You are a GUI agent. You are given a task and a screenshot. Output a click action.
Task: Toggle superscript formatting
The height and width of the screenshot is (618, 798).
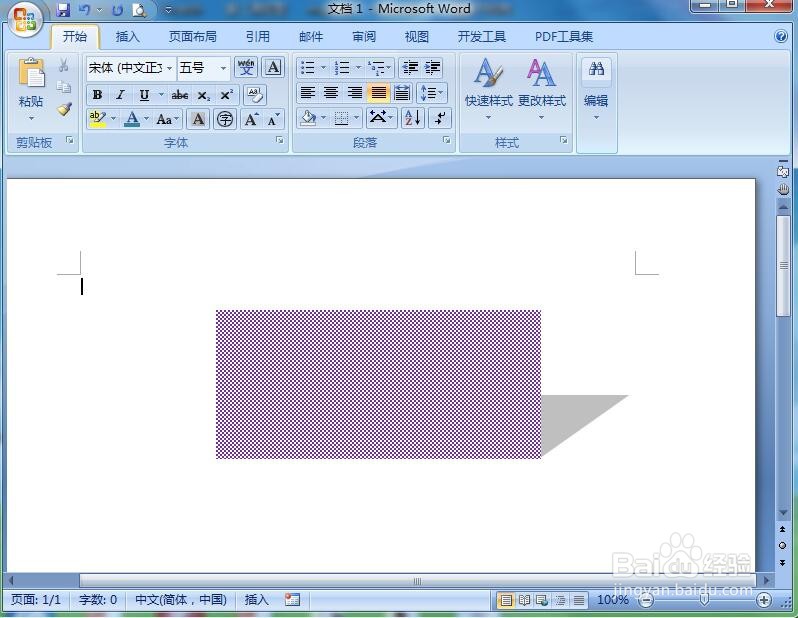(x=226, y=95)
